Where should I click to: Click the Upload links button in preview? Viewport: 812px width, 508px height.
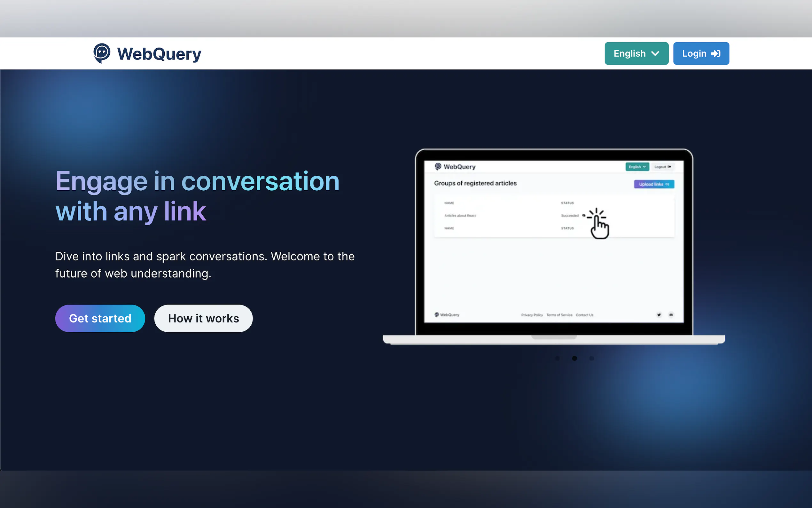[653, 184]
